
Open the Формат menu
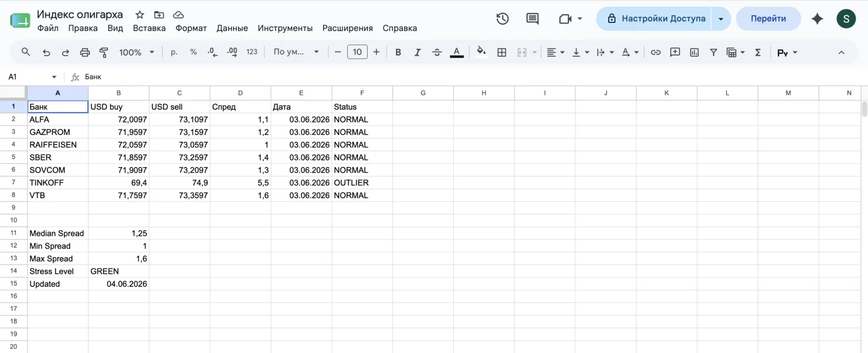coord(191,28)
